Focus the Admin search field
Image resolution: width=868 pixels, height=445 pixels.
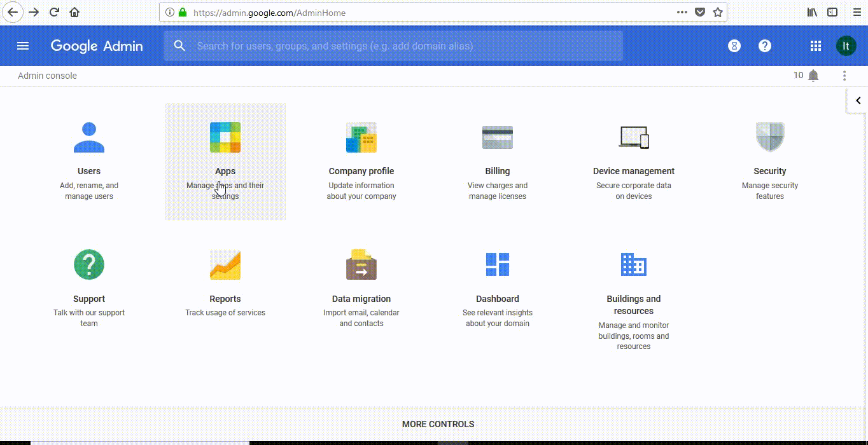[x=393, y=46]
